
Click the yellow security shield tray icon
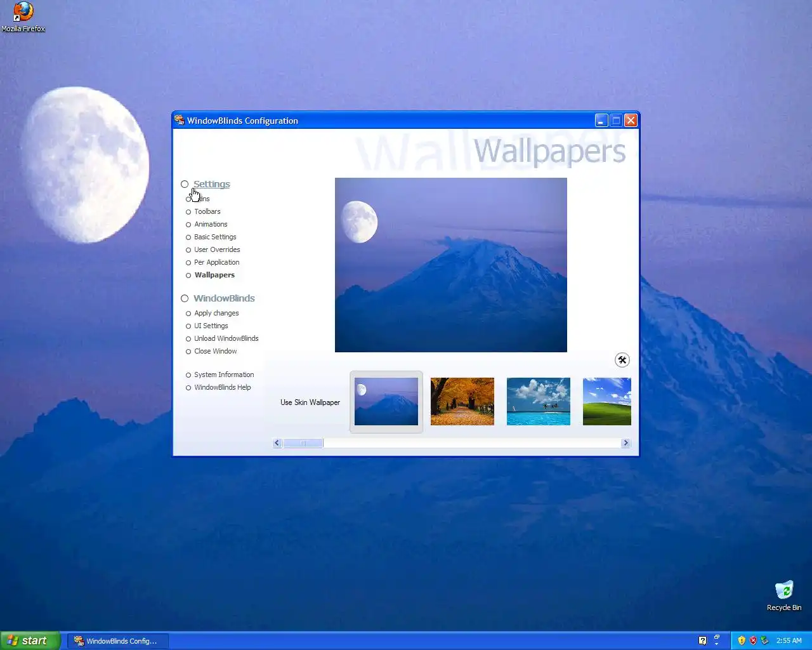click(742, 640)
